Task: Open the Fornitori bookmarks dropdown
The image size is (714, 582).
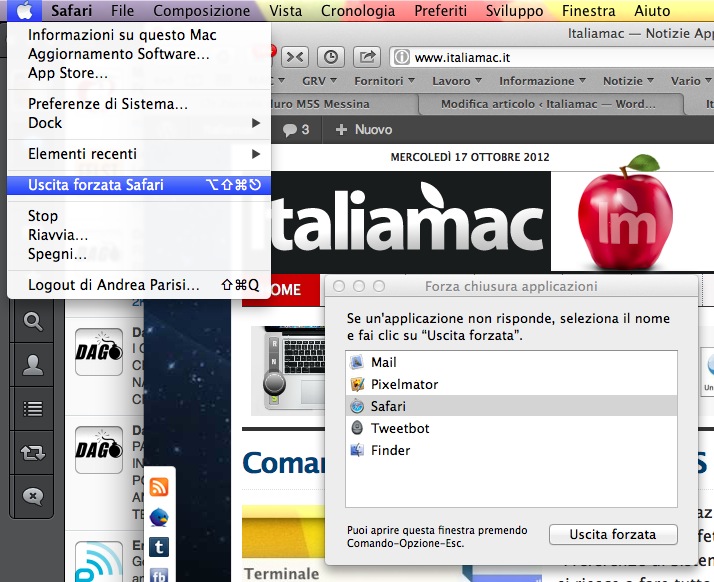Action: (x=384, y=81)
